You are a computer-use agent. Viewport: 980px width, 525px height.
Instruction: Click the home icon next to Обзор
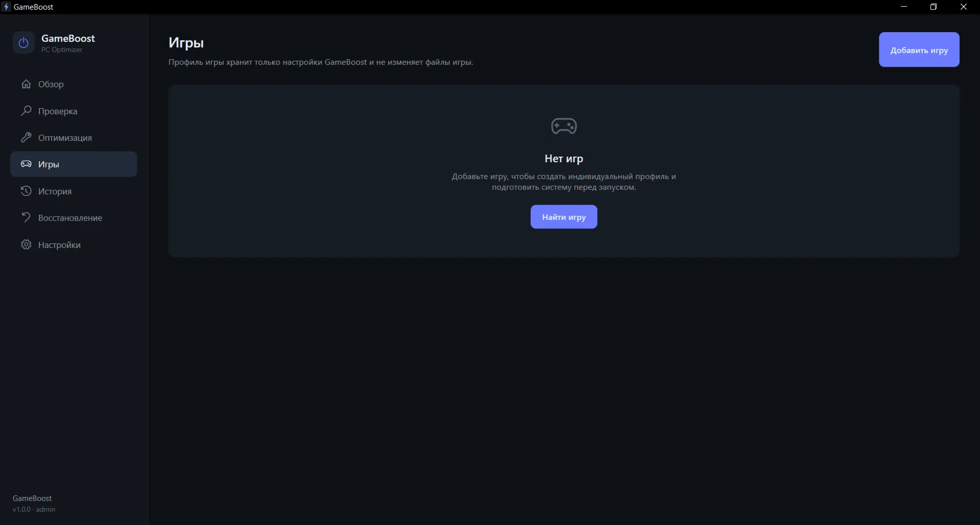[26, 84]
